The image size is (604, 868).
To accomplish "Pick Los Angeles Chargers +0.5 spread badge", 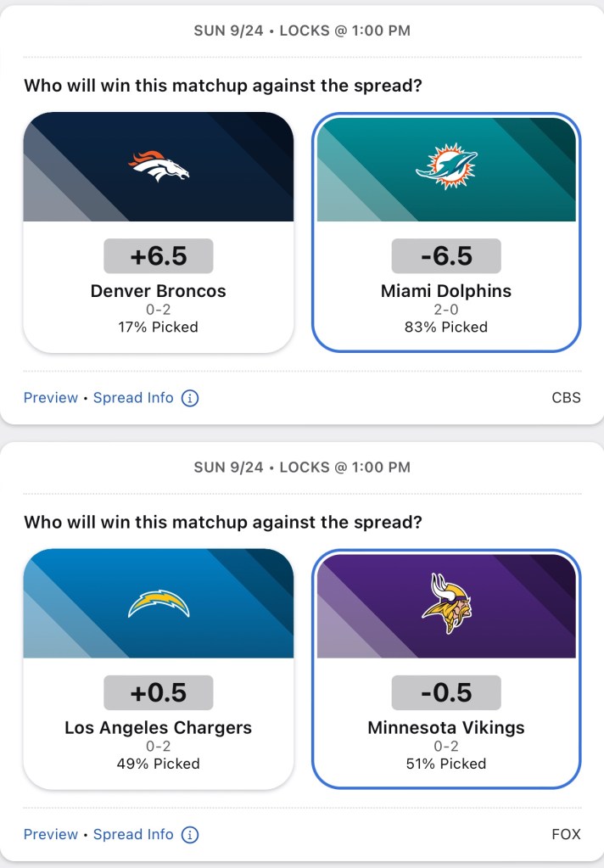I will pyautogui.click(x=159, y=693).
